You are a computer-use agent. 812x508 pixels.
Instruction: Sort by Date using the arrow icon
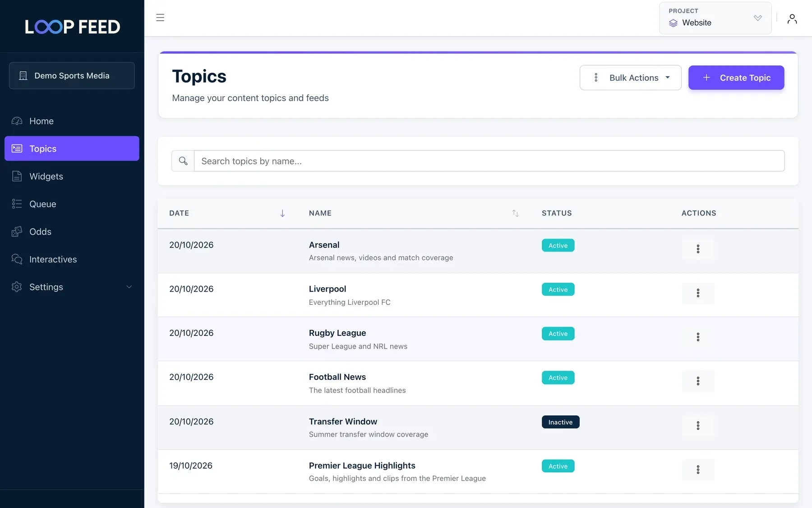coord(282,213)
